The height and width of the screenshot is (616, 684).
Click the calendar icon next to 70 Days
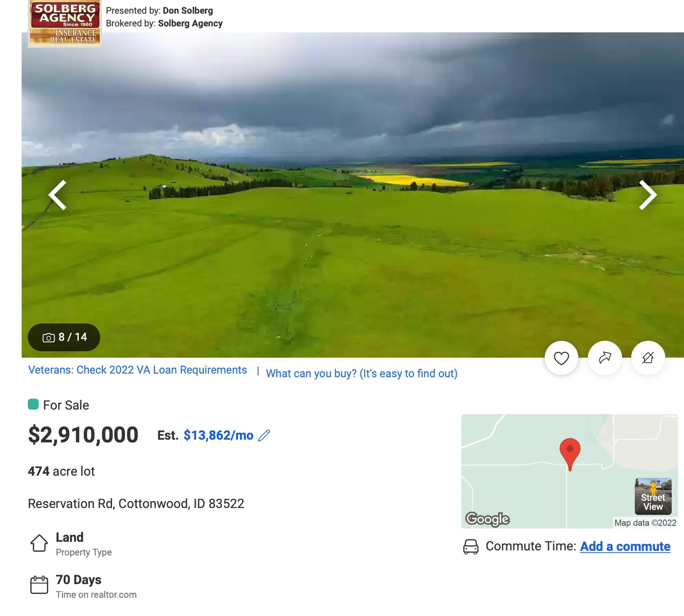[x=39, y=585]
